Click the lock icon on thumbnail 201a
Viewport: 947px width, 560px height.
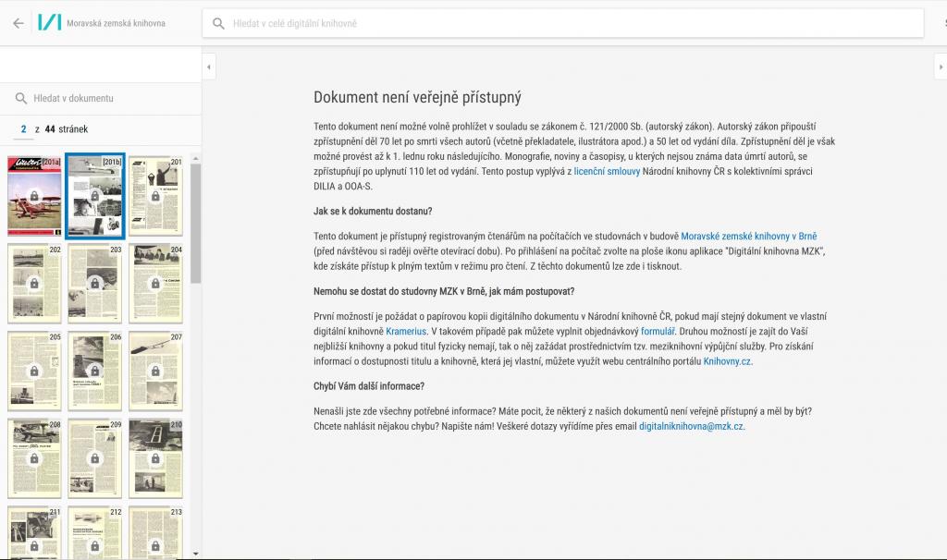click(34, 196)
